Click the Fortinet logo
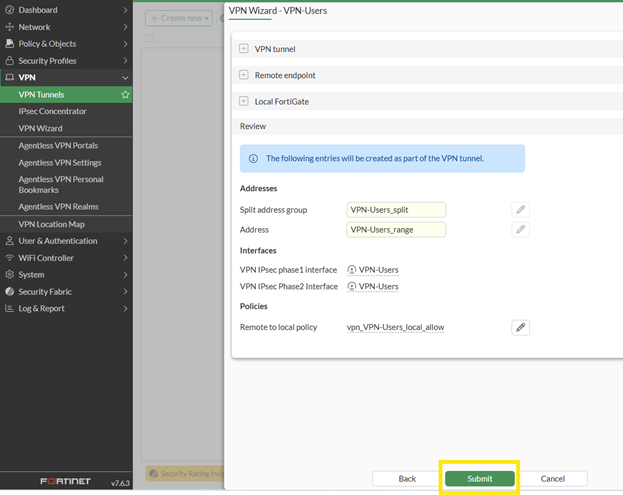 point(66,481)
